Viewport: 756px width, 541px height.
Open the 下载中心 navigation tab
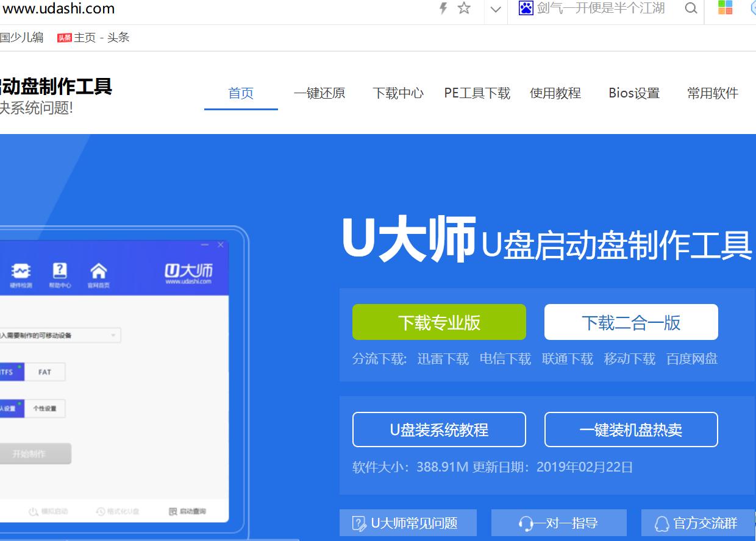point(398,93)
